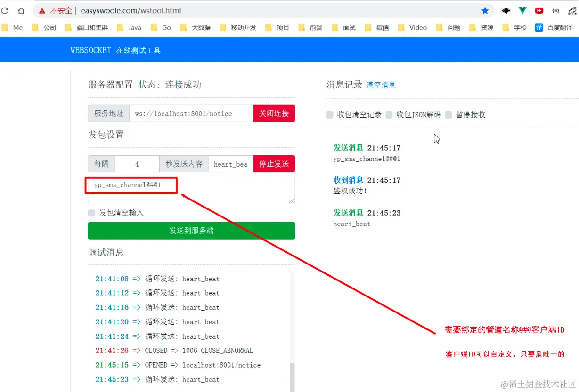Open the translate 'en' extension icon

[573, 10]
